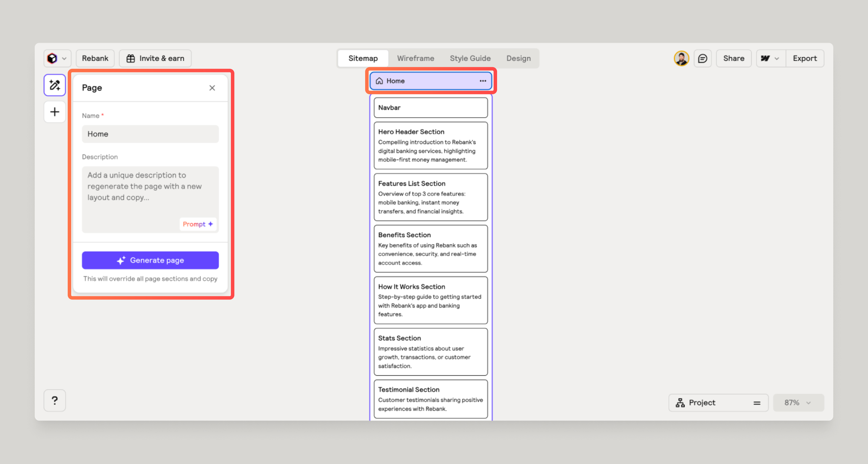Click the page Name input field
This screenshot has width=868, height=464.
(x=150, y=134)
